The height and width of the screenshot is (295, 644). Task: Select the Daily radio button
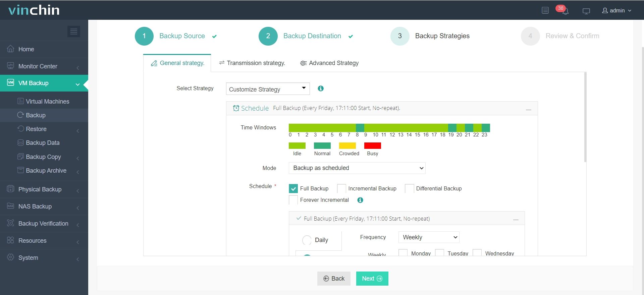click(307, 240)
